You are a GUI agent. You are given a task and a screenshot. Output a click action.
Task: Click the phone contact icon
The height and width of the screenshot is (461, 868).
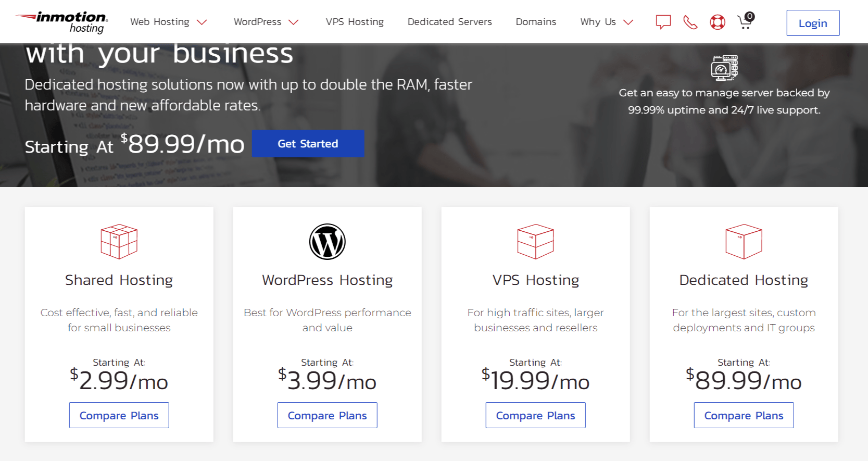point(690,22)
